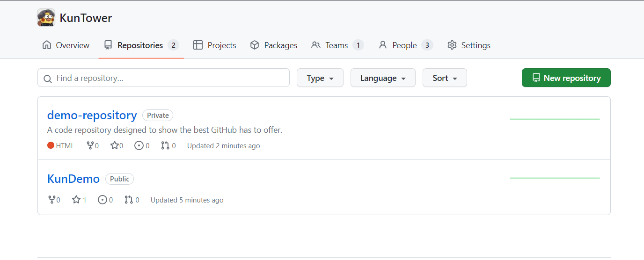
Task: Click the pull requests icon for demo-repository
Action: point(165,145)
